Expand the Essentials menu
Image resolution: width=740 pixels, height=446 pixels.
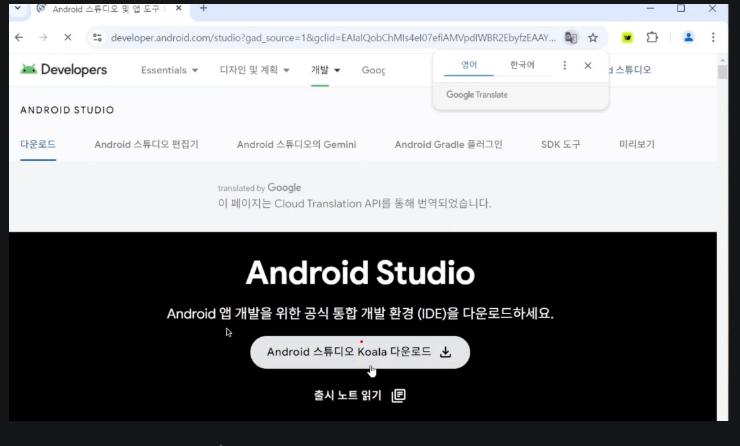169,70
